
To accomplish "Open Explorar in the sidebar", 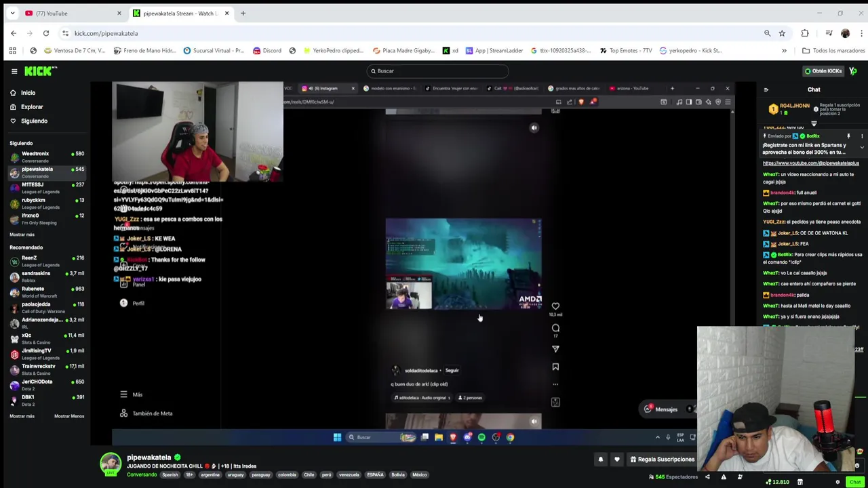I will pyautogui.click(x=31, y=107).
